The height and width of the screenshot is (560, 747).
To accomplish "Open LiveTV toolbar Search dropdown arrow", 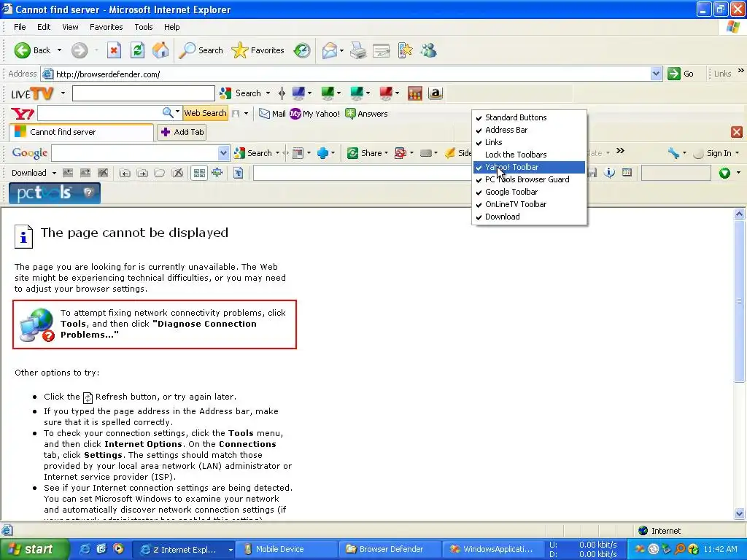I will [x=268, y=93].
